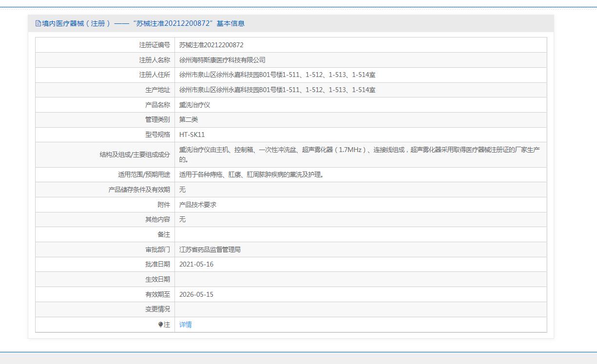Click the address value in 注册人住所 row
This screenshot has height=364, width=597.
click(277, 75)
